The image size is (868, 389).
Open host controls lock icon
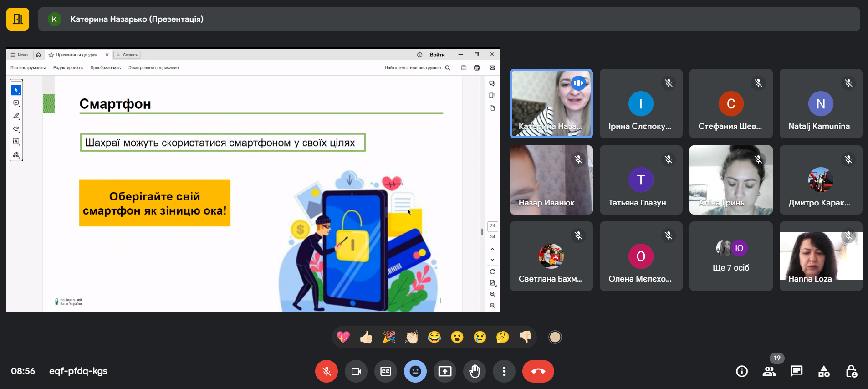tap(851, 371)
